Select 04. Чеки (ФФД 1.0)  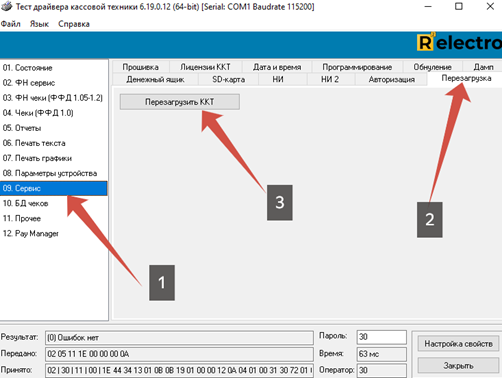54,113
